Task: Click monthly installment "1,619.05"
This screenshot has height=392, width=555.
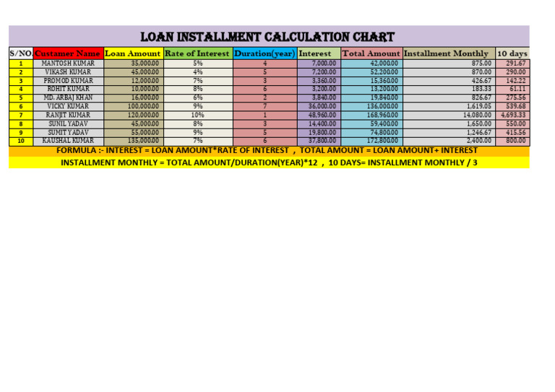Action: point(449,106)
